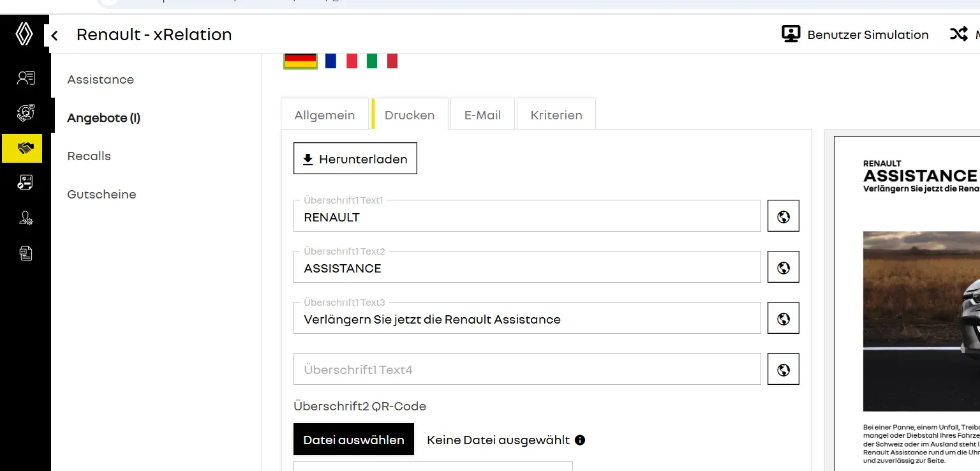Click ASSISTANCE heading in print preview

920,176
